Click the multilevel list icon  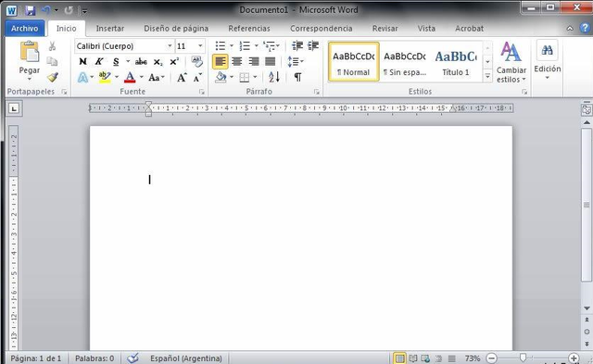[x=270, y=46]
